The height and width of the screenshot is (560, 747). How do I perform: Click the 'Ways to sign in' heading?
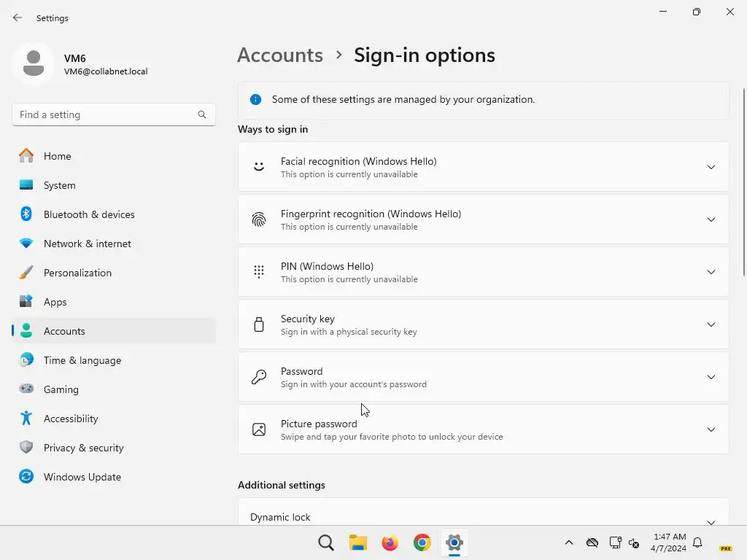pos(273,130)
